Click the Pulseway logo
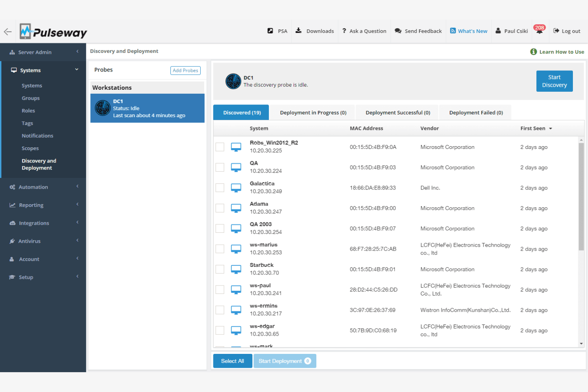The height and width of the screenshot is (392, 588). pos(53,31)
